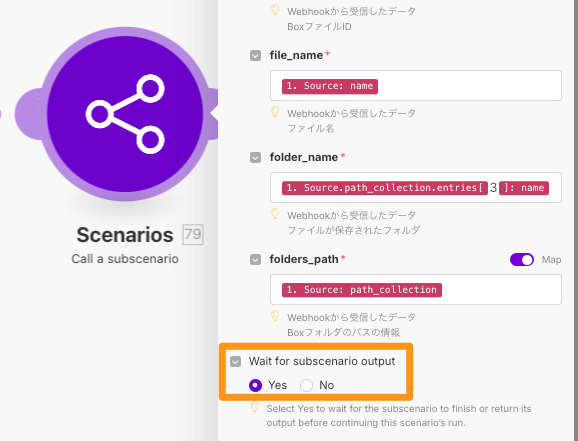Screen dimensions: 578x441
Task: Click the 'Call a subscenario' module label
Action: point(125,259)
